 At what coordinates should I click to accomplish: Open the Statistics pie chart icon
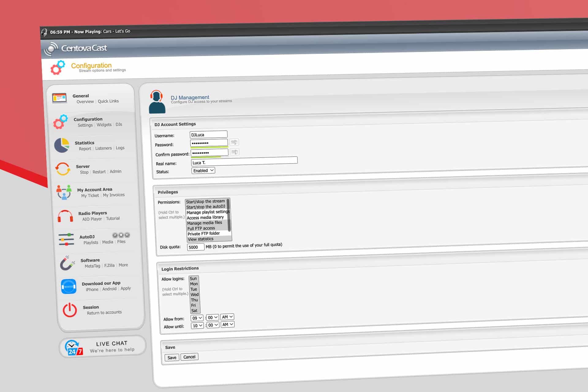pyautogui.click(x=62, y=145)
